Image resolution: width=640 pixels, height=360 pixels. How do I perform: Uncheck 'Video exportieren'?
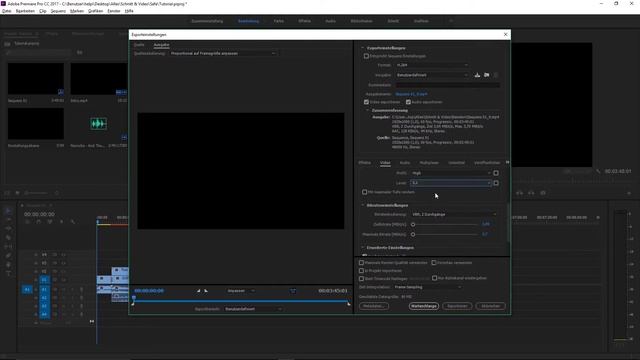coord(366,102)
